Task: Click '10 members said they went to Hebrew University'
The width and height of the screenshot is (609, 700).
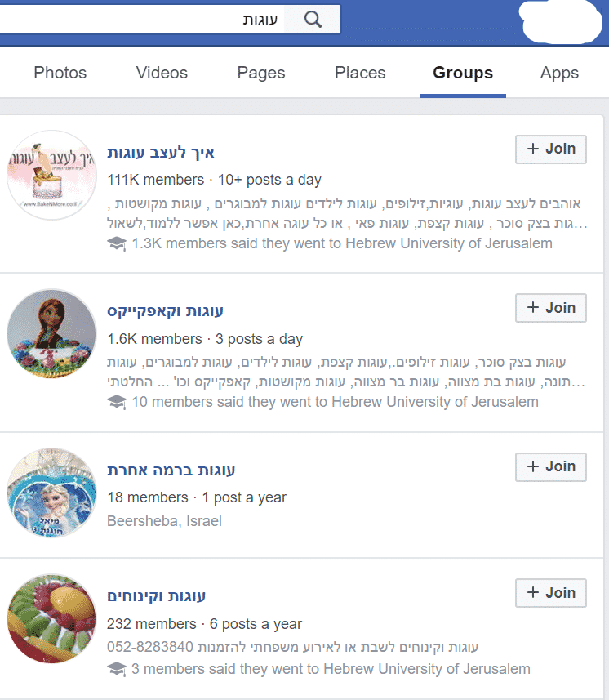Action: coord(335,402)
